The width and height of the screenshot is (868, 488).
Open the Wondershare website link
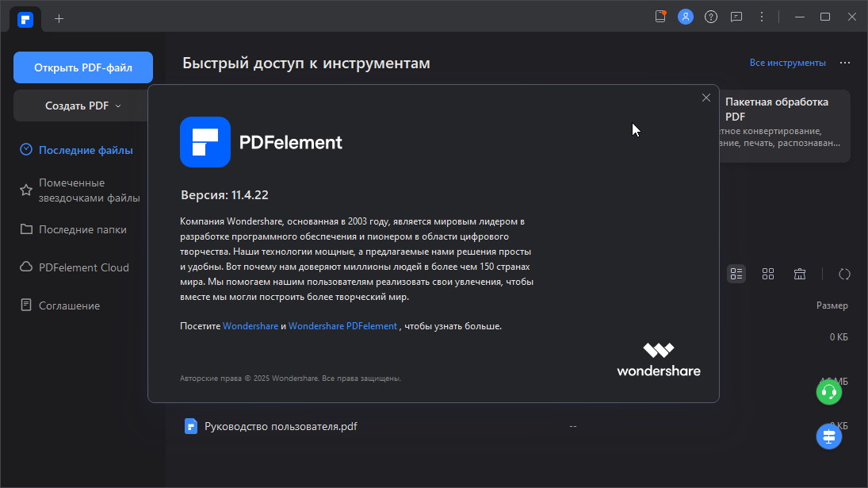[x=250, y=326]
